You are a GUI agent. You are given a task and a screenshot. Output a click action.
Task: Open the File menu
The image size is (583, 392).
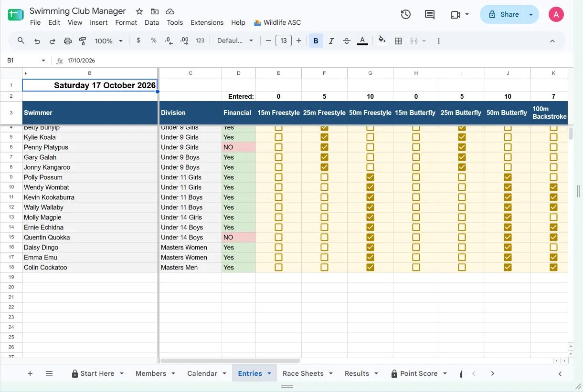tap(35, 22)
